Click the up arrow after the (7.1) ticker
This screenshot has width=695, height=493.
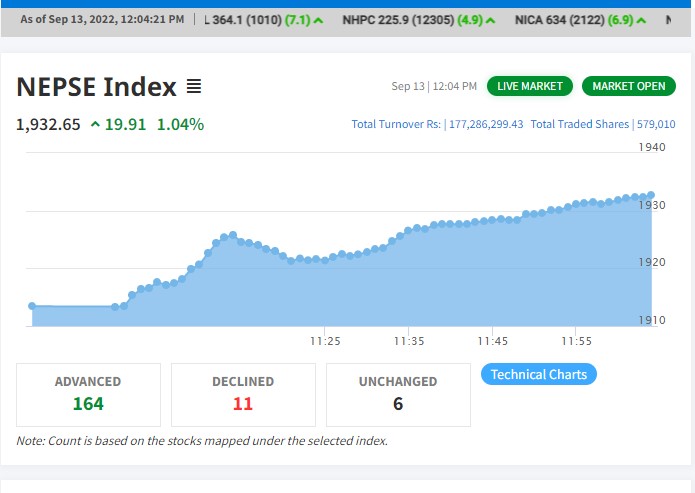click(318, 20)
